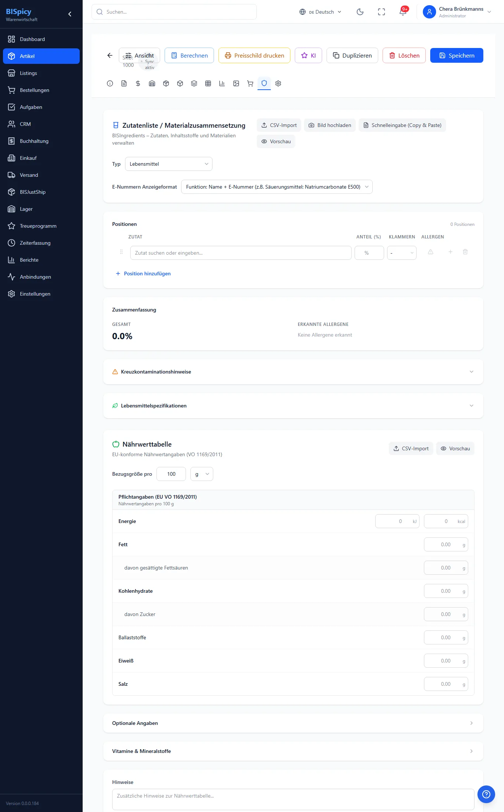Open the dollar sign pricing tab
The height and width of the screenshot is (812, 504).
[x=138, y=83]
